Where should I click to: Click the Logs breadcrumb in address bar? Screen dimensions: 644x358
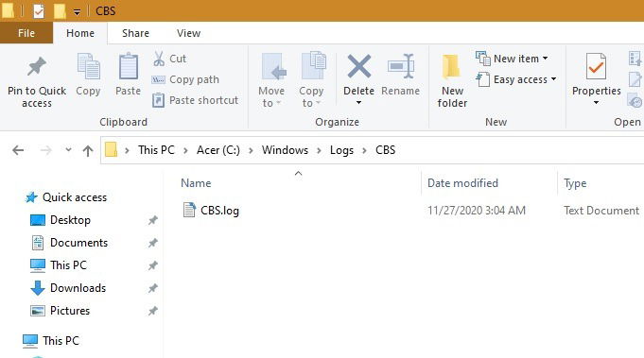[x=341, y=150]
